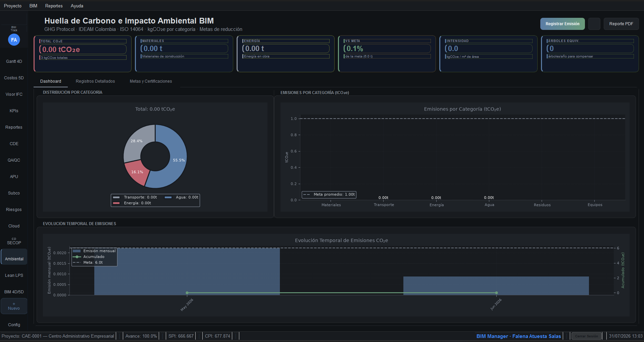Screen dimensions: 644x342
Task: Click the FA user avatar circle
Action: click(14, 40)
